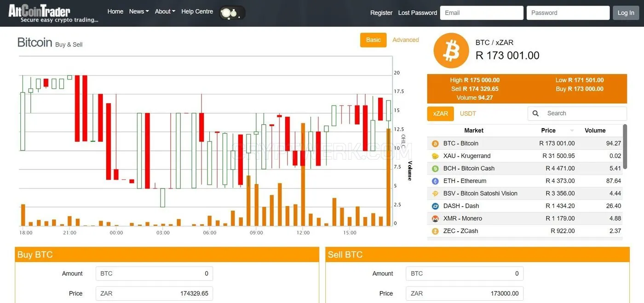Click the Sell BTC Amount field

click(x=465, y=274)
